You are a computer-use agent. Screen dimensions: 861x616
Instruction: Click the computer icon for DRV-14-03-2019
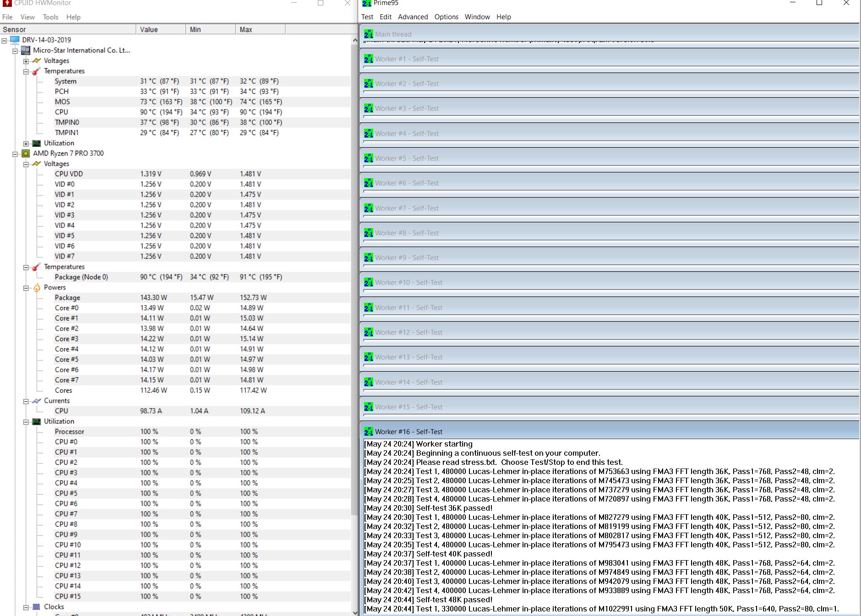point(15,40)
